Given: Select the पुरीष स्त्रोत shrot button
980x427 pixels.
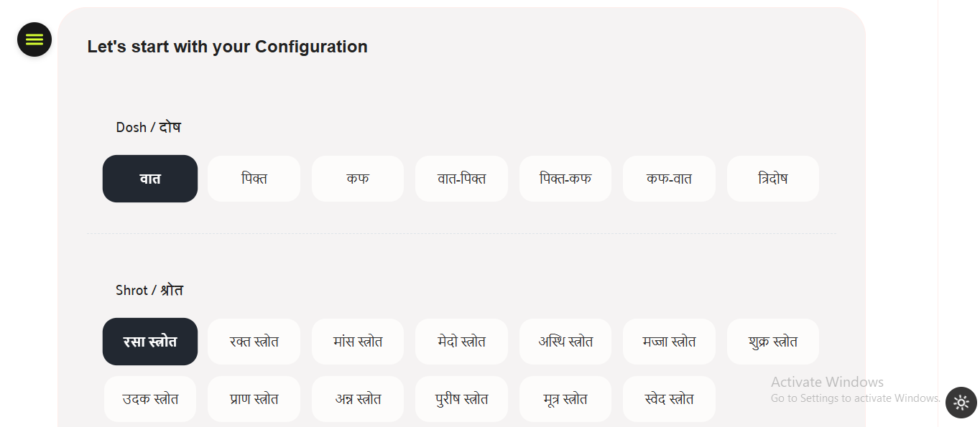Looking at the screenshot, I should pyautogui.click(x=461, y=399).
